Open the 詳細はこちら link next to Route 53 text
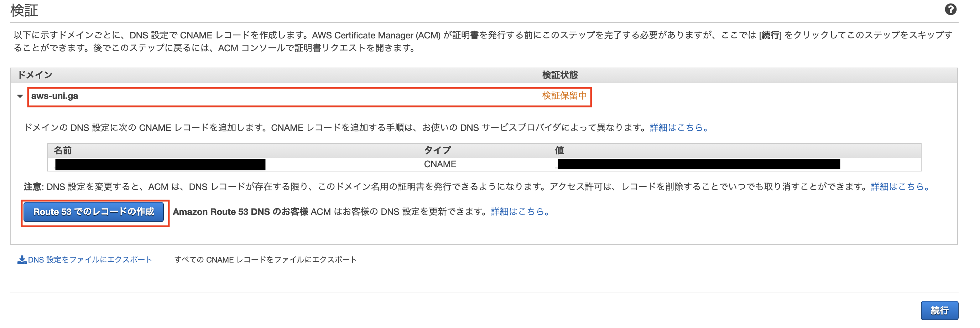 (x=523, y=212)
